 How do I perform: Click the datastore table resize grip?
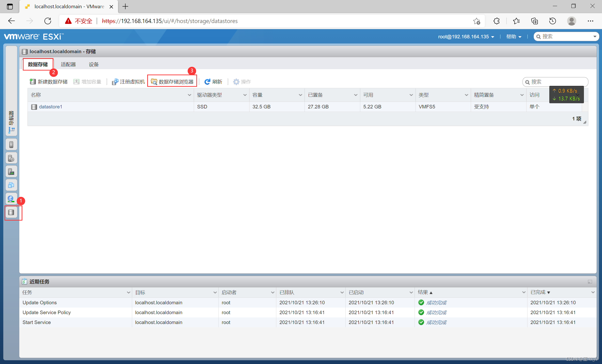(585, 123)
